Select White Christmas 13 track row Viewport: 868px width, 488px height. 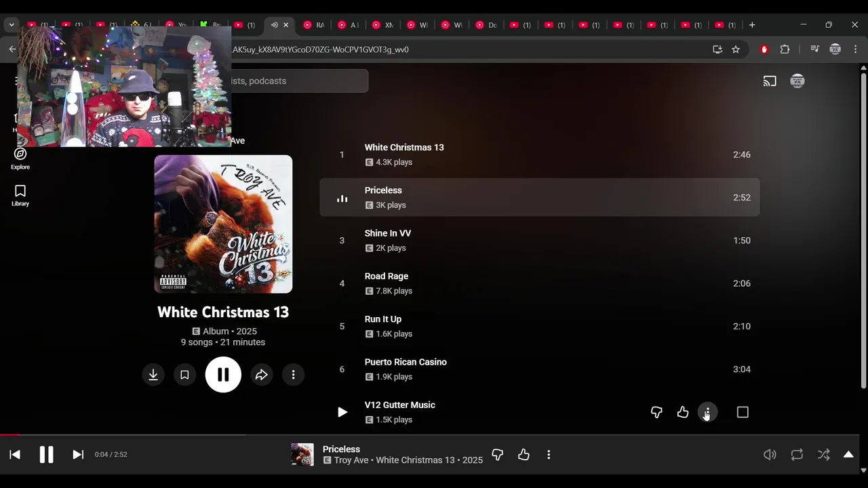(540, 155)
